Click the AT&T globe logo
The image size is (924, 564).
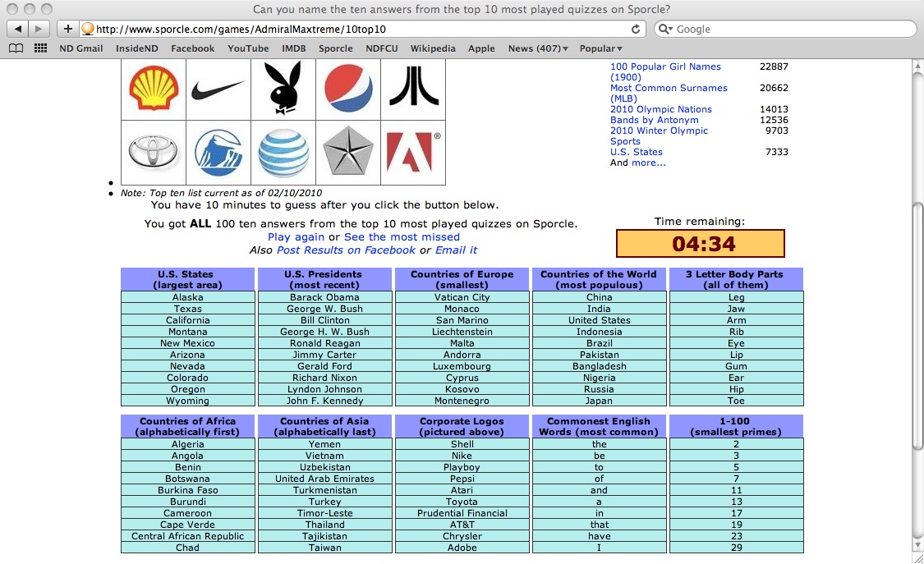pyautogui.click(x=283, y=153)
